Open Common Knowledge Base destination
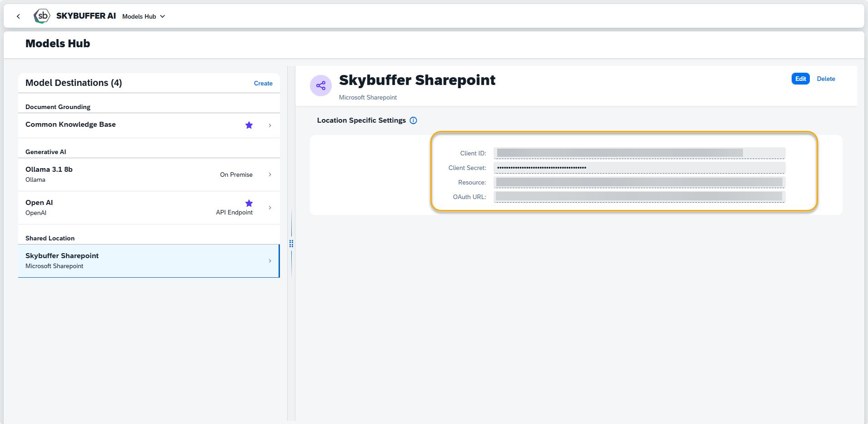 click(149, 125)
